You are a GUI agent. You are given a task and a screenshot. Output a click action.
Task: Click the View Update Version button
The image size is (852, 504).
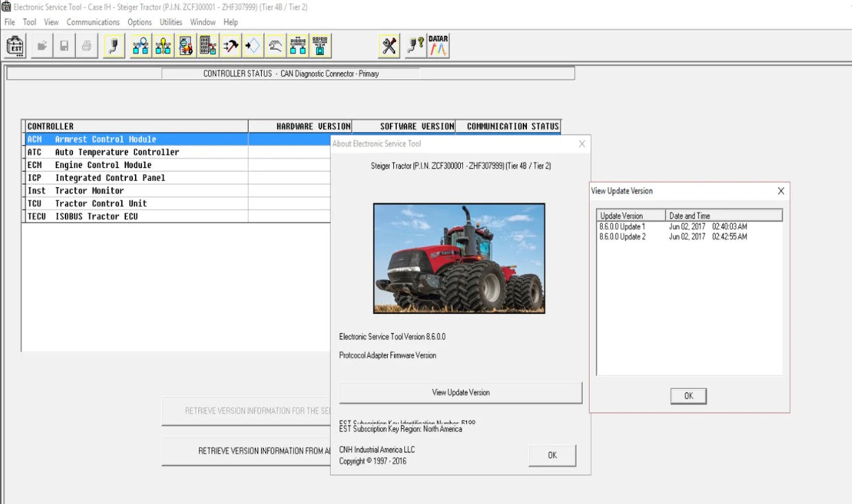coord(460,392)
